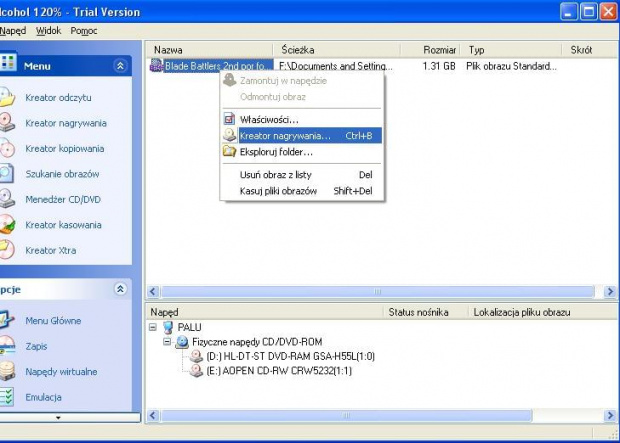Collapse the Opcje panel with chevron
Viewport: 620px width, 443px height.
click(x=120, y=289)
